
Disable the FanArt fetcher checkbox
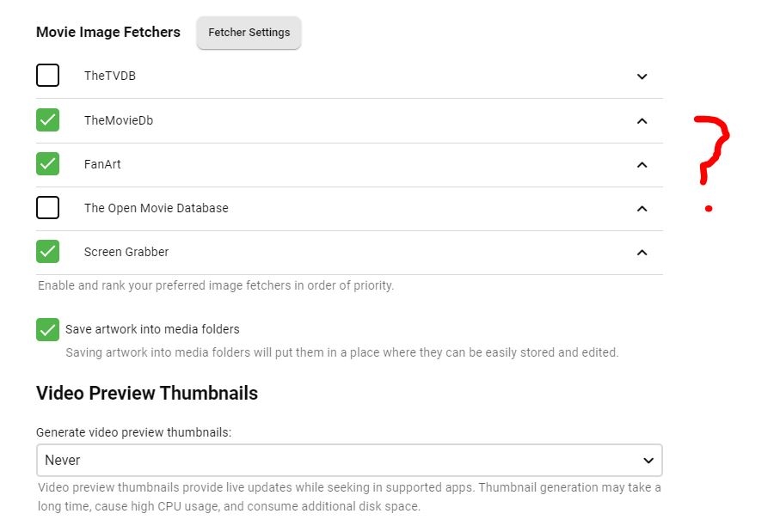pyautogui.click(x=48, y=163)
